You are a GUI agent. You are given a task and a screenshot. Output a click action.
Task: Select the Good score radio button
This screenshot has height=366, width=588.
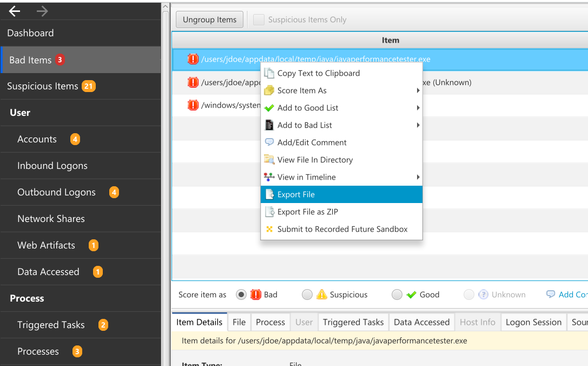[397, 295]
